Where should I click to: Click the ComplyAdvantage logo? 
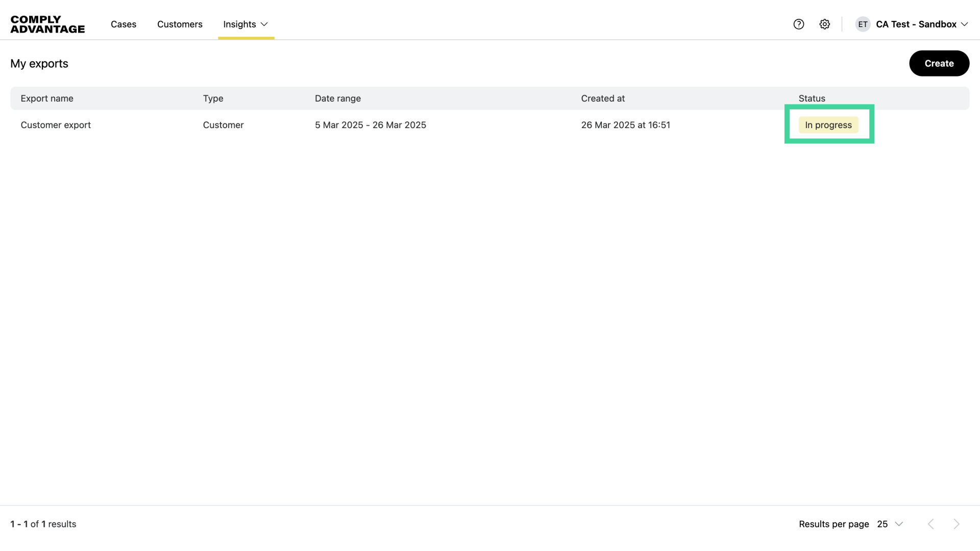tap(47, 24)
